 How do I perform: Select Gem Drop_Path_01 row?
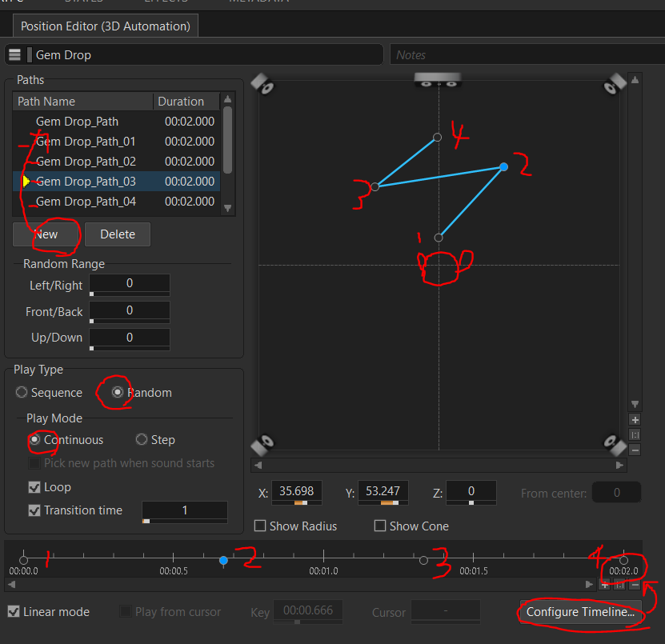pyautogui.click(x=117, y=141)
